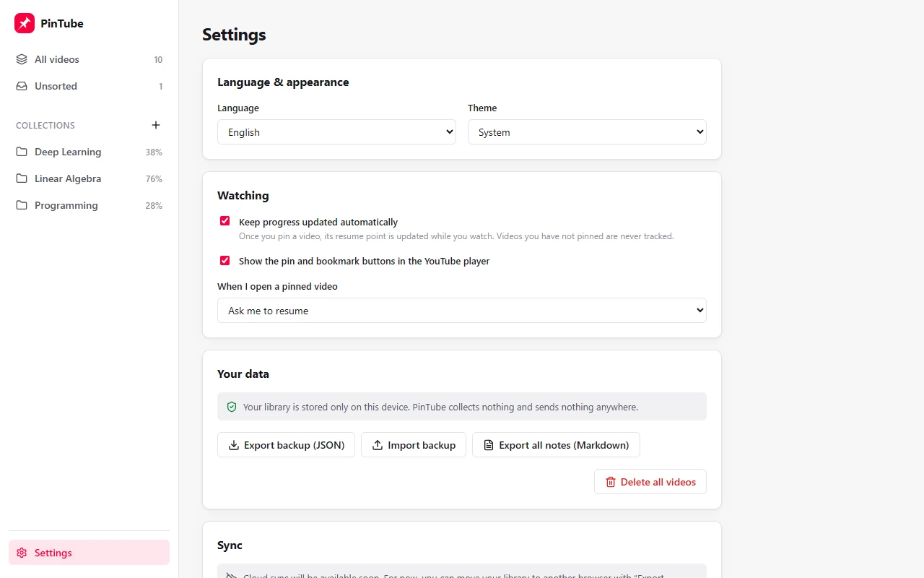Open the 'Ask me to resume' dropdown
Image resolution: width=924 pixels, height=578 pixels.
point(462,311)
